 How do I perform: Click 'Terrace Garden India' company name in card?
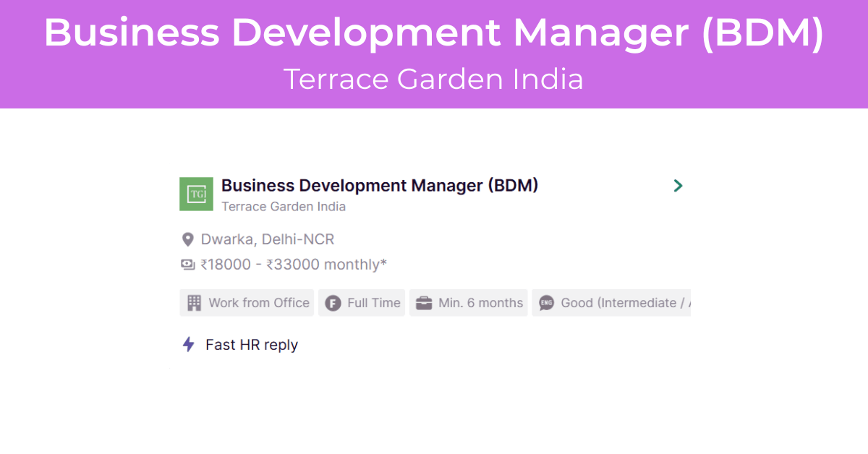point(284,207)
